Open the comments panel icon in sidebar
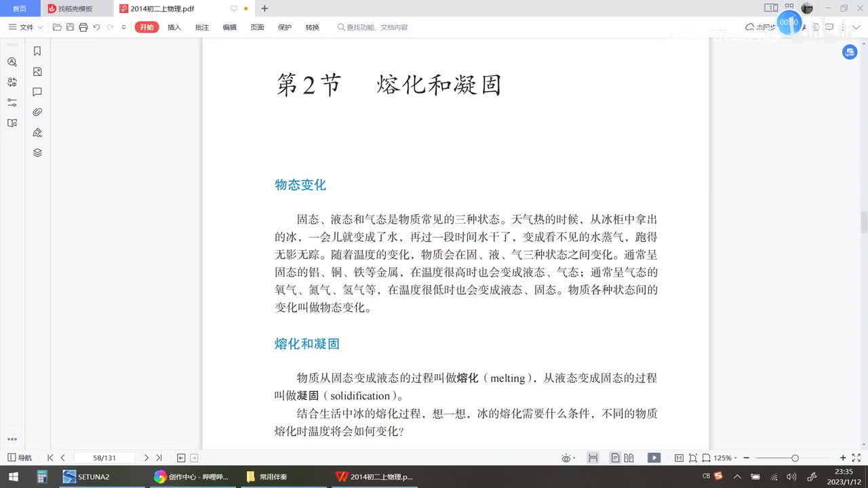This screenshot has height=488, width=868. pos(37,91)
